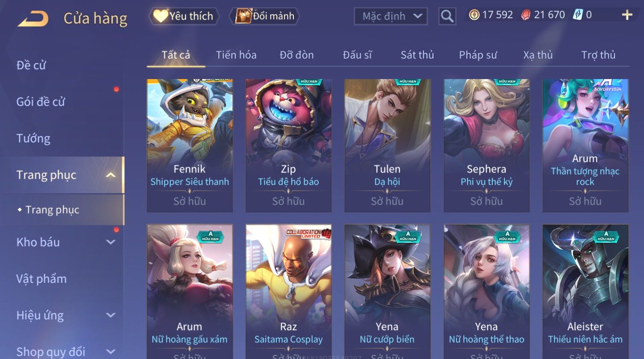
Task: Open Tướng in the sidebar
Action: click(33, 138)
